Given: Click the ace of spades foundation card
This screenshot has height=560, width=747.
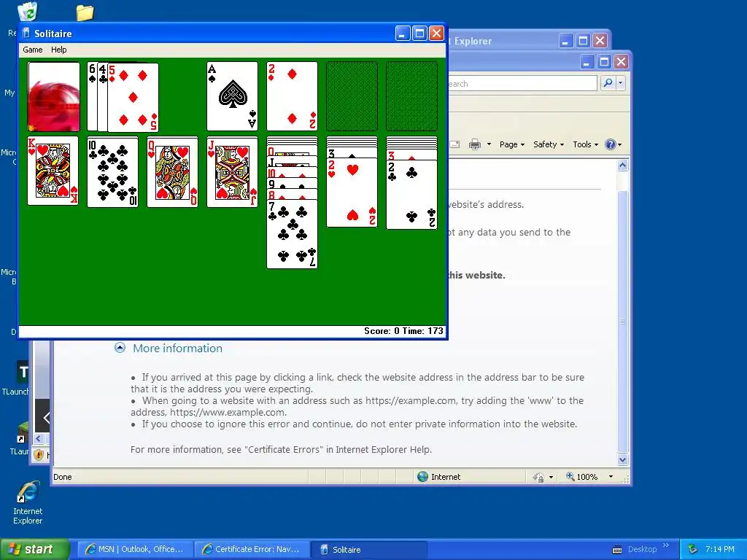Looking at the screenshot, I should (x=232, y=97).
